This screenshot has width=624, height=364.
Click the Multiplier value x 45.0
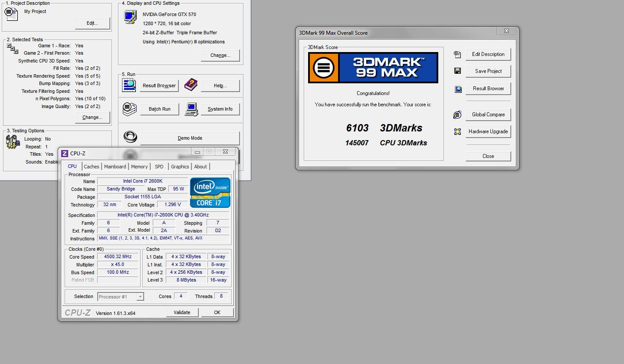pos(118,264)
